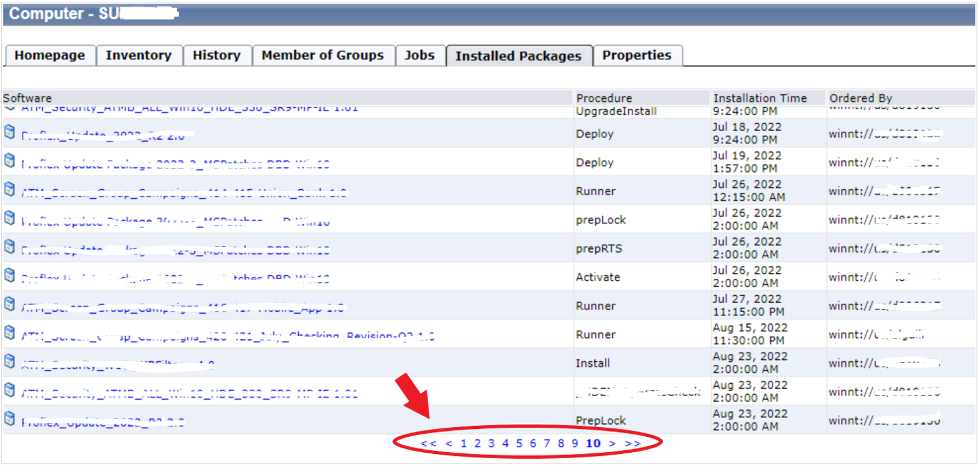Click package icon in Activate row
980x468 pixels.
tap(10, 275)
